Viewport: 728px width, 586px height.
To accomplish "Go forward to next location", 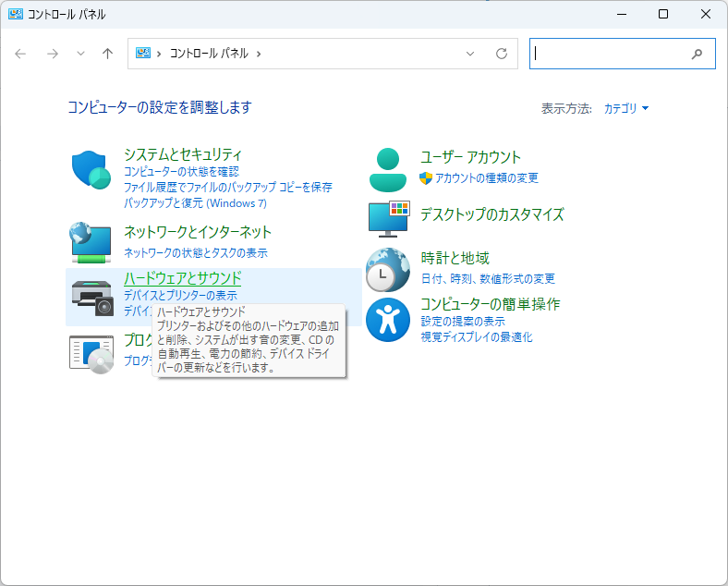I will pyautogui.click(x=53, y=54).
